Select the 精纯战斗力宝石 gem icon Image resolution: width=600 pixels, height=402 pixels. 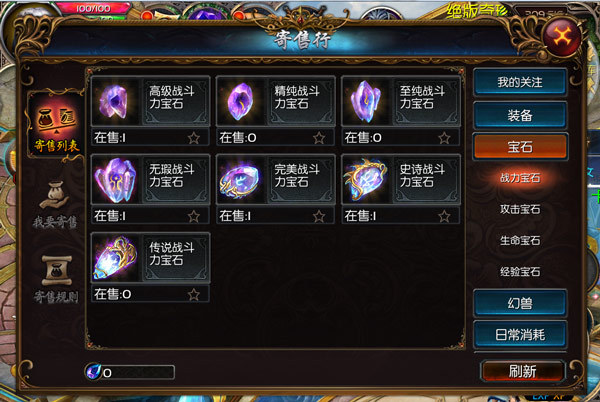[x=240, y=101]
